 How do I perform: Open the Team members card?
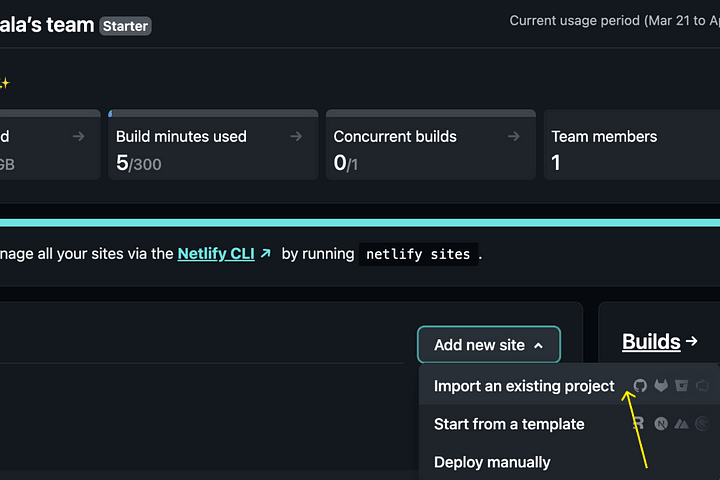point(632,144)
